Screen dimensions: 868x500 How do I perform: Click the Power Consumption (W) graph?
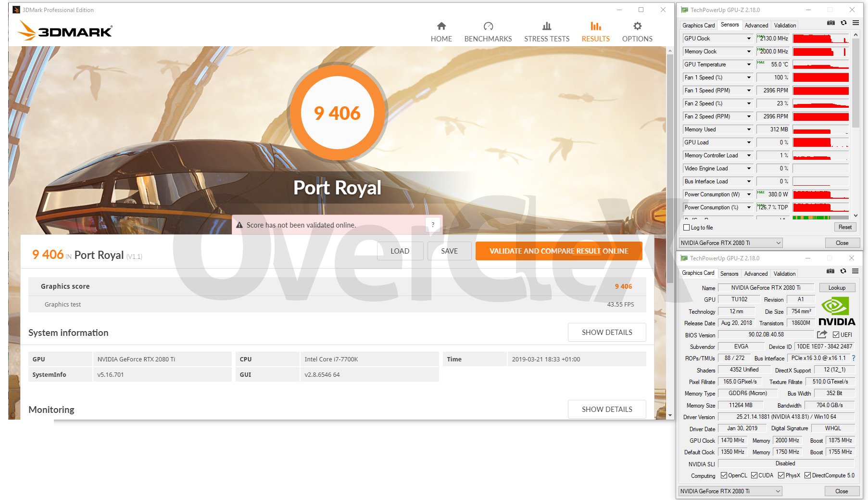coord(820,194)
